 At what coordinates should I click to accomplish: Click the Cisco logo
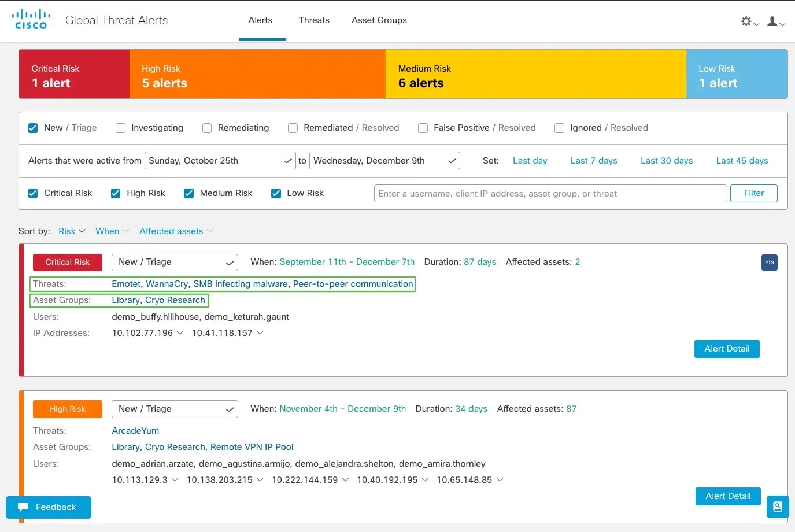point(31,20)
